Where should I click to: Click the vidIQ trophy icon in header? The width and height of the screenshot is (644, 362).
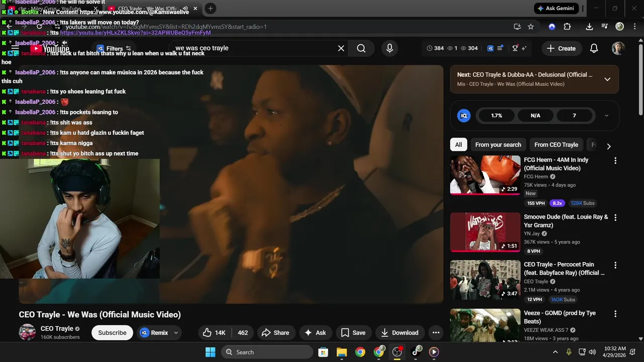click(515, 48)
